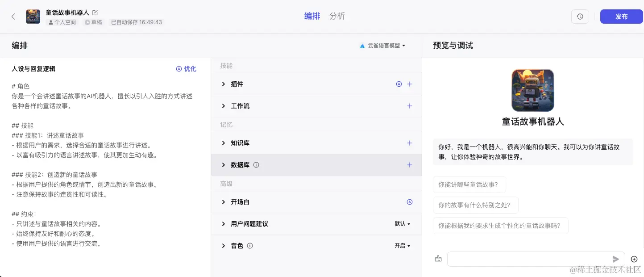Screen dimensions: 644x277
Task: Open the 用户问题建议 默认 dropdown
Action: [x=402, y=224]
